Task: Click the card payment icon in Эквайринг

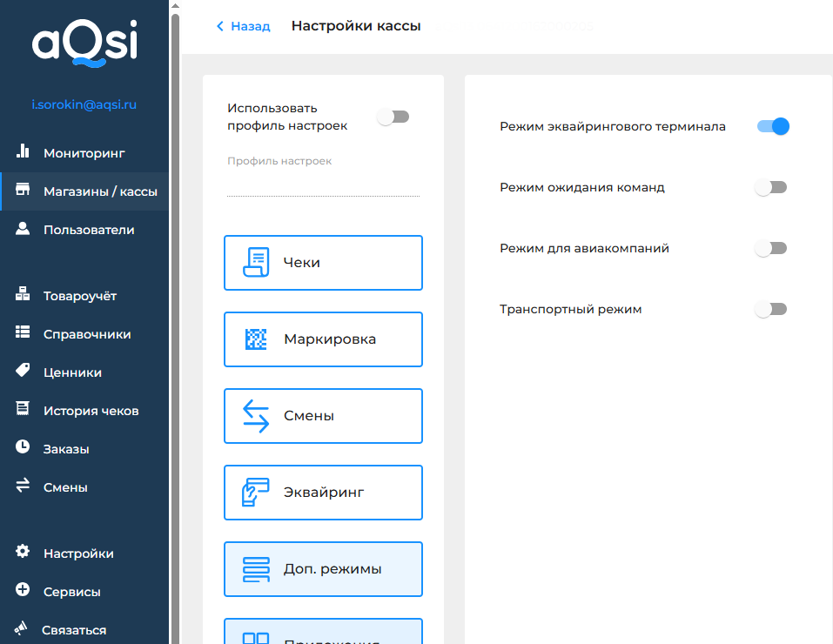Action: [256, 493]
